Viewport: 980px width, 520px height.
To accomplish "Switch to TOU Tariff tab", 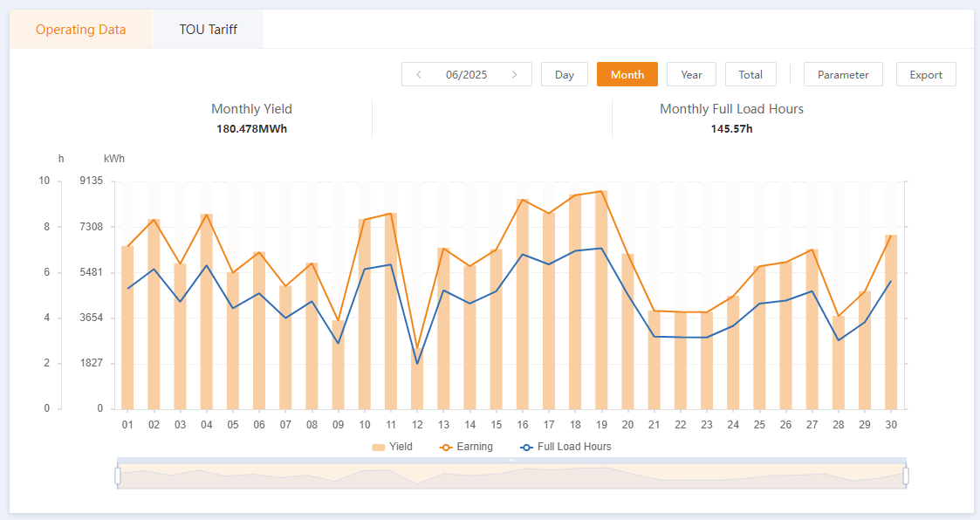I will pos(208,30).
